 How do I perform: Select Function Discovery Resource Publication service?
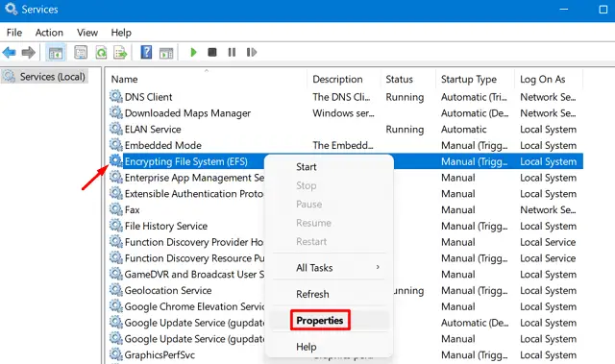(x=194, y=257)
